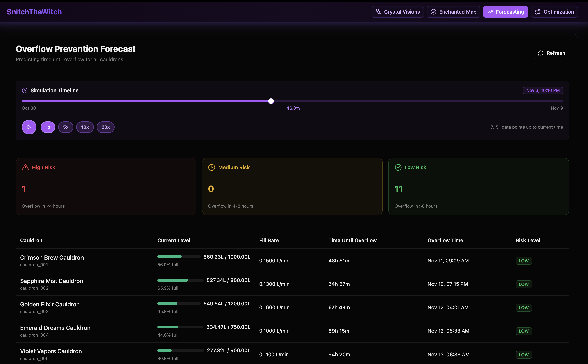This screenshot has height=364, width=588.
Task: Switch playback speed to 10x
Action: point(85,127)
